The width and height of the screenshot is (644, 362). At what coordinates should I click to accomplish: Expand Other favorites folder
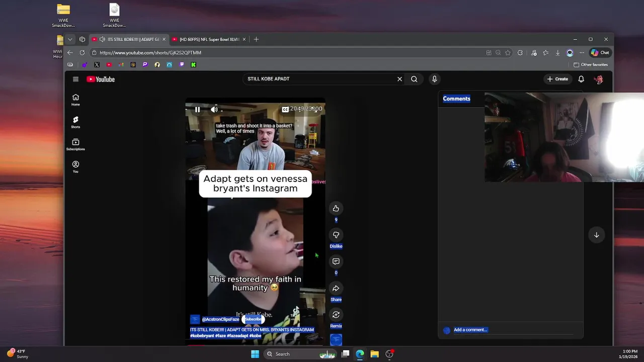591,64
